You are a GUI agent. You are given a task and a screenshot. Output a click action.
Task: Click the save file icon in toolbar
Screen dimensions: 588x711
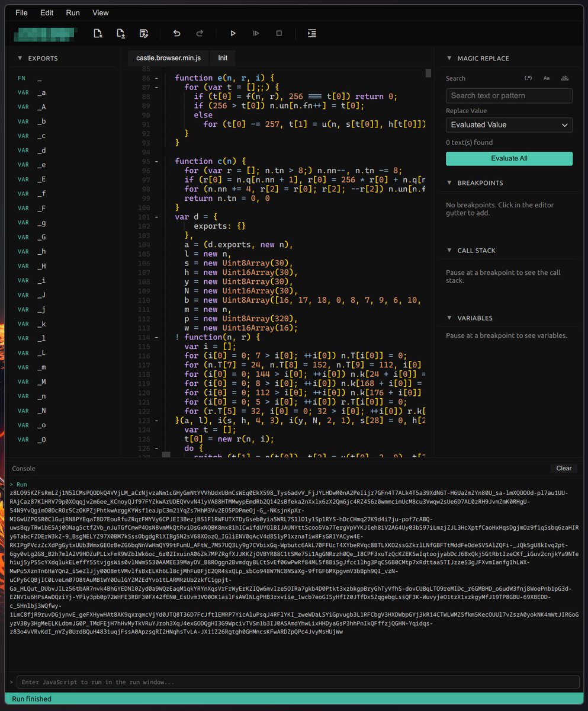point(143,33)
